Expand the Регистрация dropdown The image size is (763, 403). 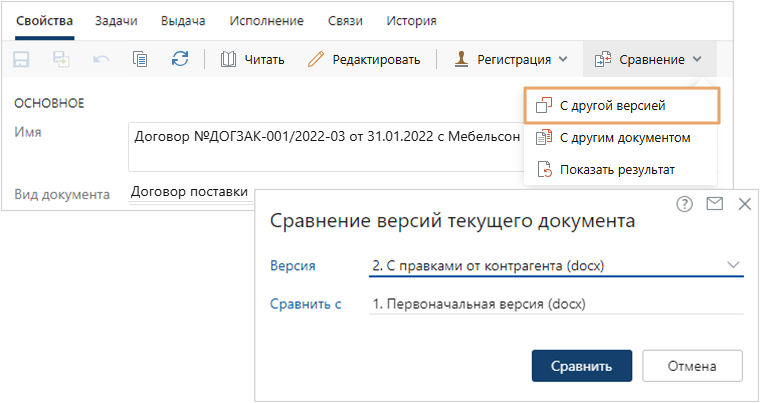[510, 59]
